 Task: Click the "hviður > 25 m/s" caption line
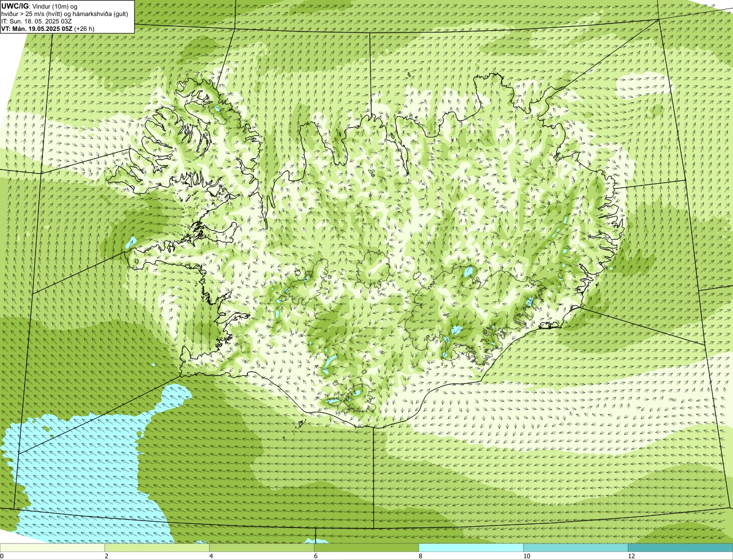(64, 14)
